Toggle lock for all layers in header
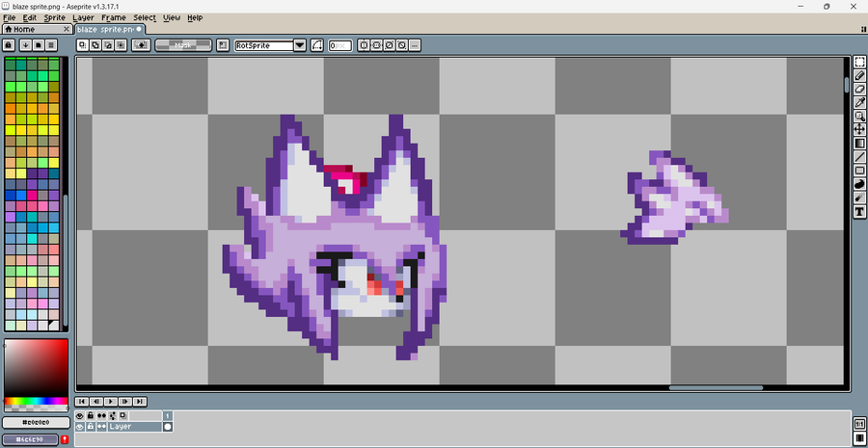868x448 pixels. point(91,415)
